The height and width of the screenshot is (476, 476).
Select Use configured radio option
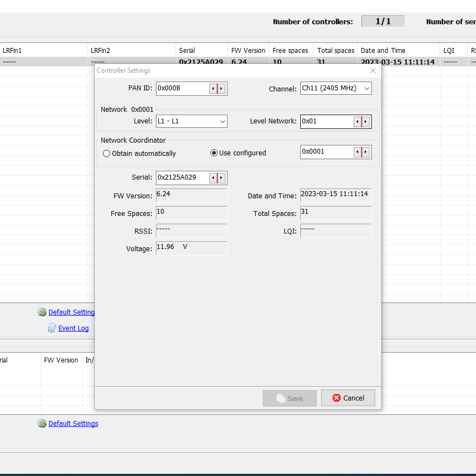pyautogui.click(x=214, y=153)
